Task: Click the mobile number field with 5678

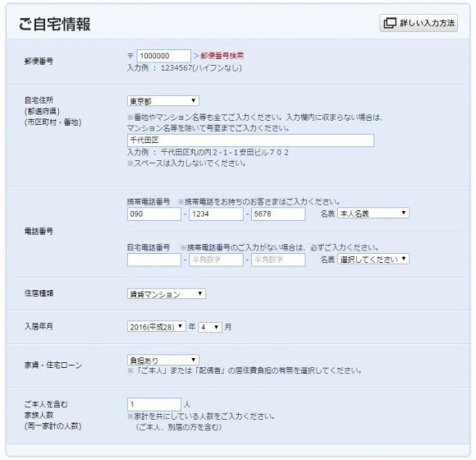Action: coord(278,214)
